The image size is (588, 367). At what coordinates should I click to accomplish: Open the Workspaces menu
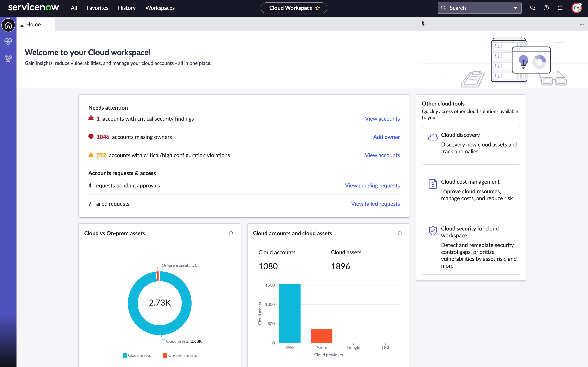(160, 8)
